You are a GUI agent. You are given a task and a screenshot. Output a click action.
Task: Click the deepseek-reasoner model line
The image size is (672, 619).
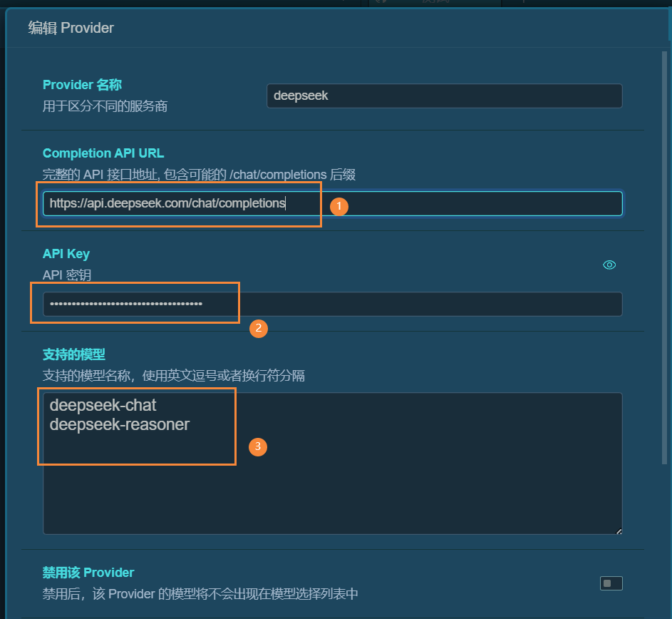(x=120, y=425)
